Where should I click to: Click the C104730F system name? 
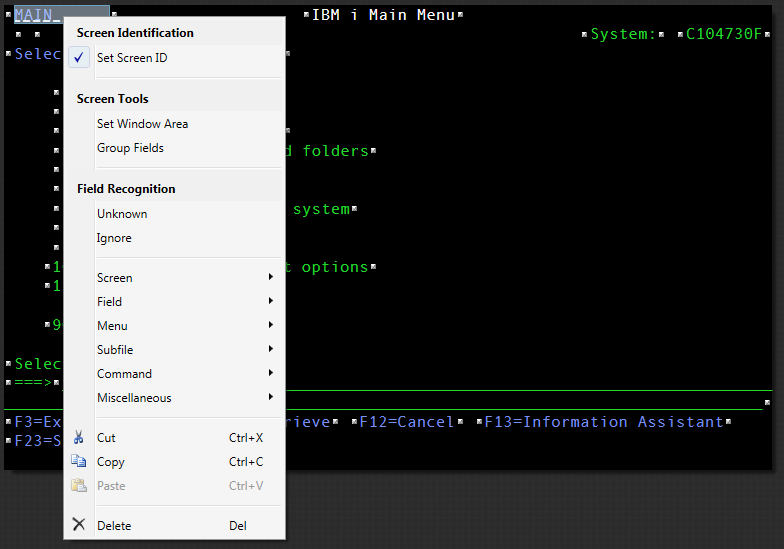coord(724,34)
